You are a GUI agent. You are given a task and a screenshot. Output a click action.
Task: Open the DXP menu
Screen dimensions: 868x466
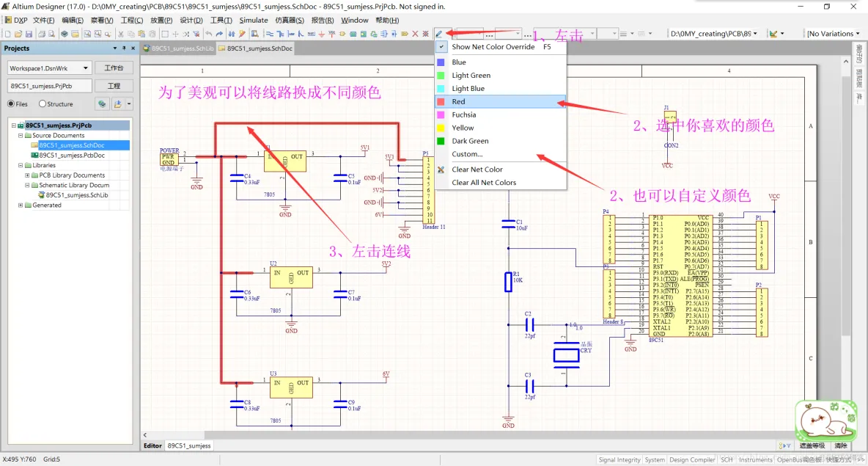coord(16,20)
